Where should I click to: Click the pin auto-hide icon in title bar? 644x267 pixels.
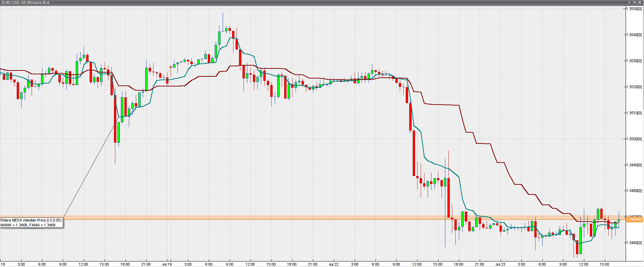pyautogui.click(x=635, y=2)
